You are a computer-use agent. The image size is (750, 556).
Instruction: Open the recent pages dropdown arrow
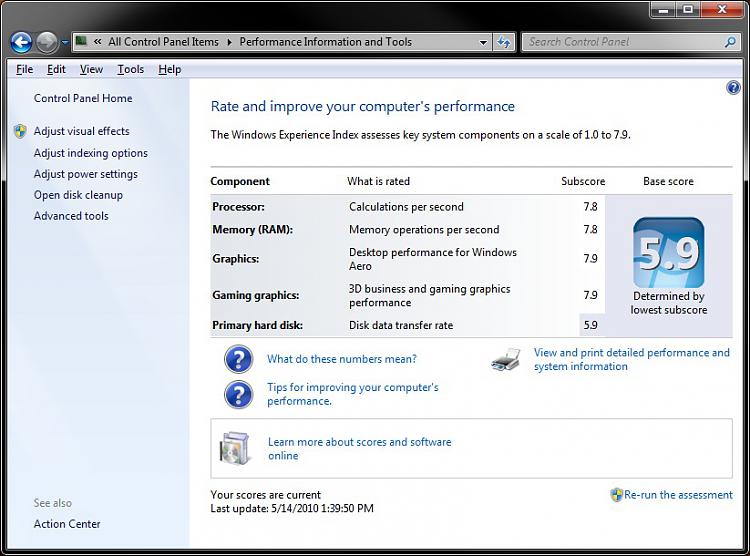click(x=65, y=43)
